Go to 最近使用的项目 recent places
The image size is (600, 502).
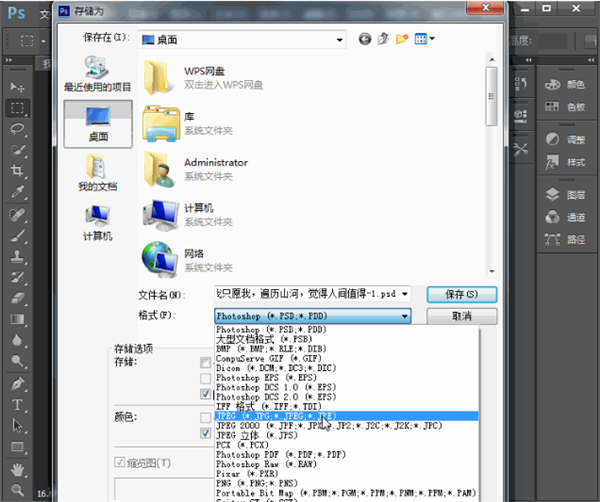(x=98, y=74)
